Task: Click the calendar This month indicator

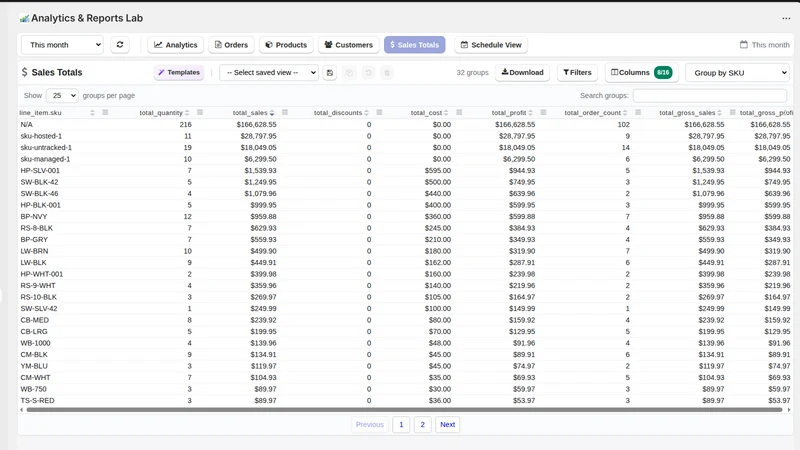Action: 765,45
